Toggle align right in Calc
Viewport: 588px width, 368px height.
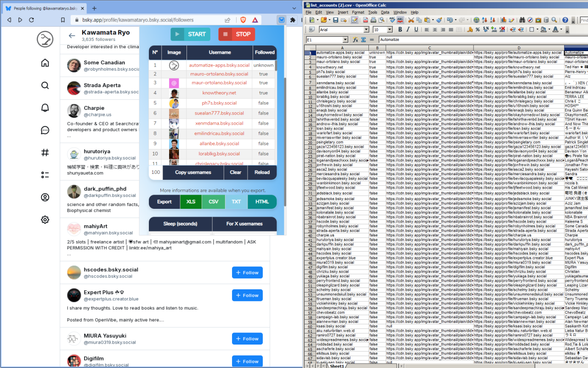(442, 29)
